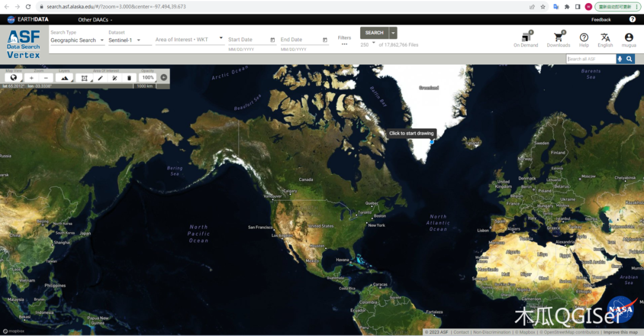Viewport: 644px width, 336px height.
Task: Change language from English
Action: pos(605,40)
